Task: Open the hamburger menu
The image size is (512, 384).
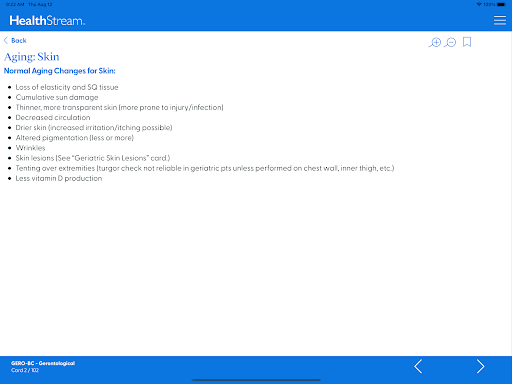Action: [x=500, y=20]
